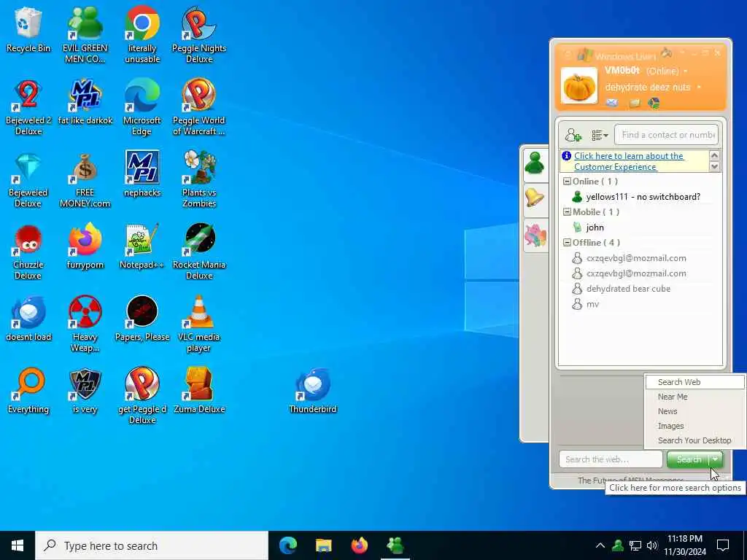Collapse the Offline contacts group
Screen dimensions: 747x560
567,242
